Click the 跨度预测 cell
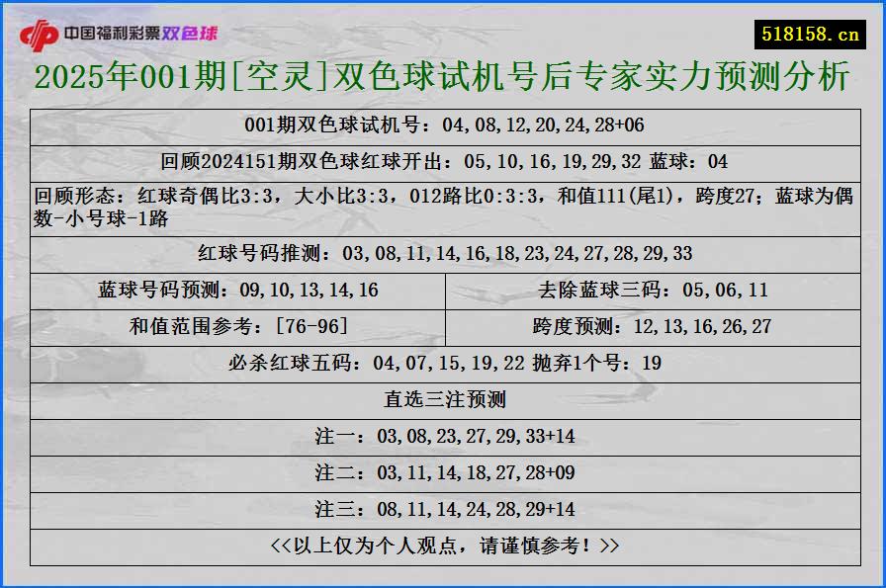The height and width of the screenshot is (588, 886). point(652,325)
